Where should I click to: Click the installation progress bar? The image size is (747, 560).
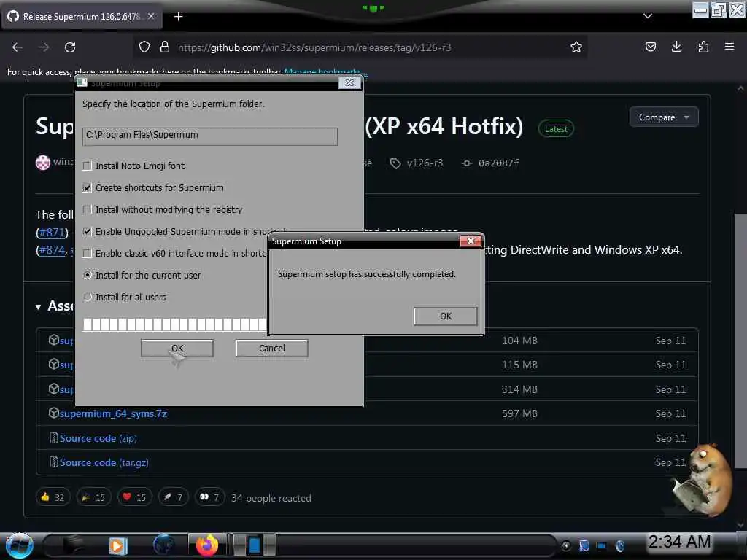(x=175, y=324)
